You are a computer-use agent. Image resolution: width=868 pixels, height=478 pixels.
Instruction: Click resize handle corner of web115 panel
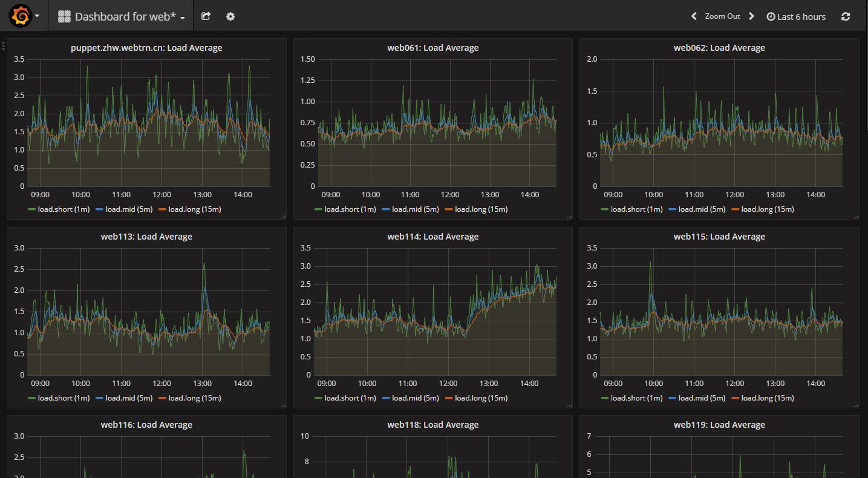click(855, 405)
